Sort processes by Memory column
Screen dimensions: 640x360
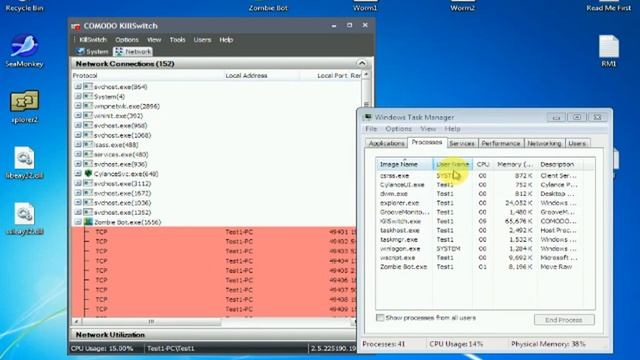pyautogui.click(x=515, y=164)
